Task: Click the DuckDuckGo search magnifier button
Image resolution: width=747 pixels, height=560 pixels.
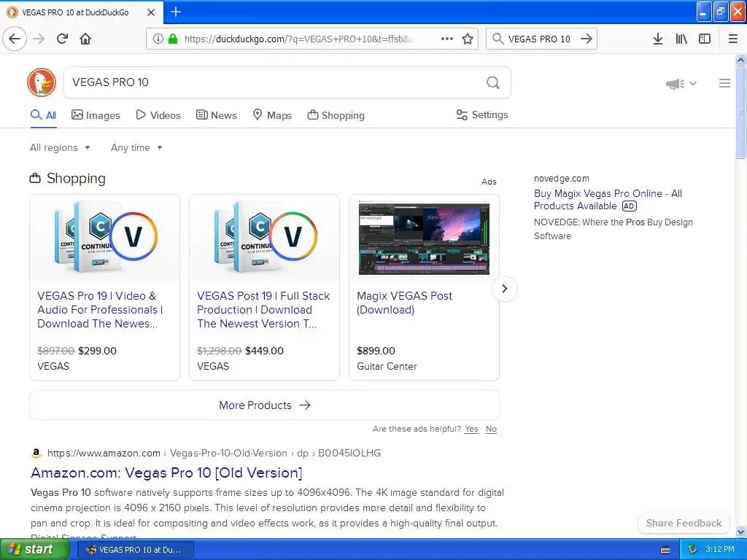Action: pyautogui.click(x=493, y=83)
